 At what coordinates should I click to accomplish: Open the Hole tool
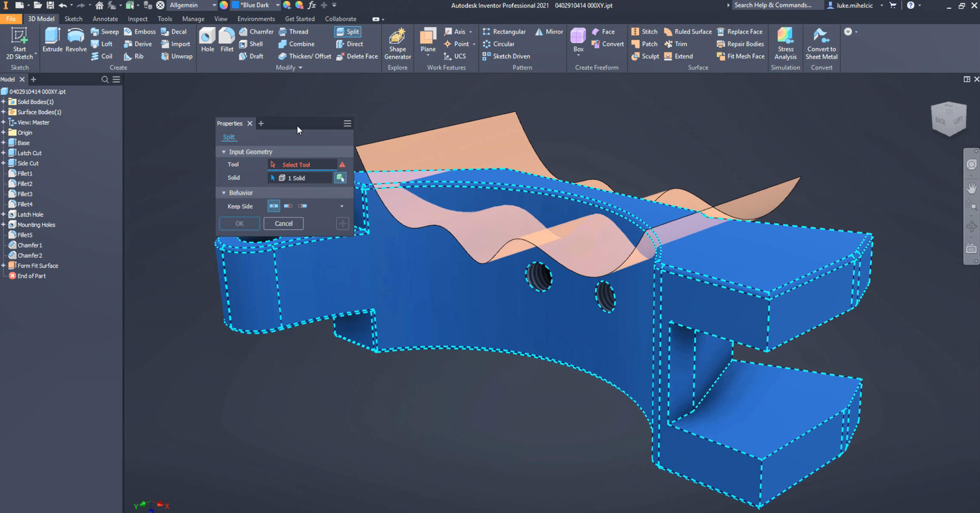click(207, 40)
